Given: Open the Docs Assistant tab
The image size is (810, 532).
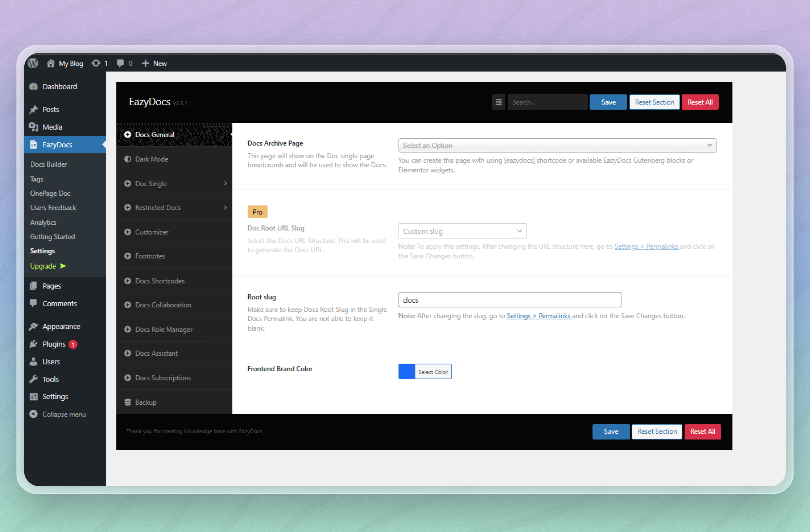Looking at the screenshot, I should tap(174, 353).
